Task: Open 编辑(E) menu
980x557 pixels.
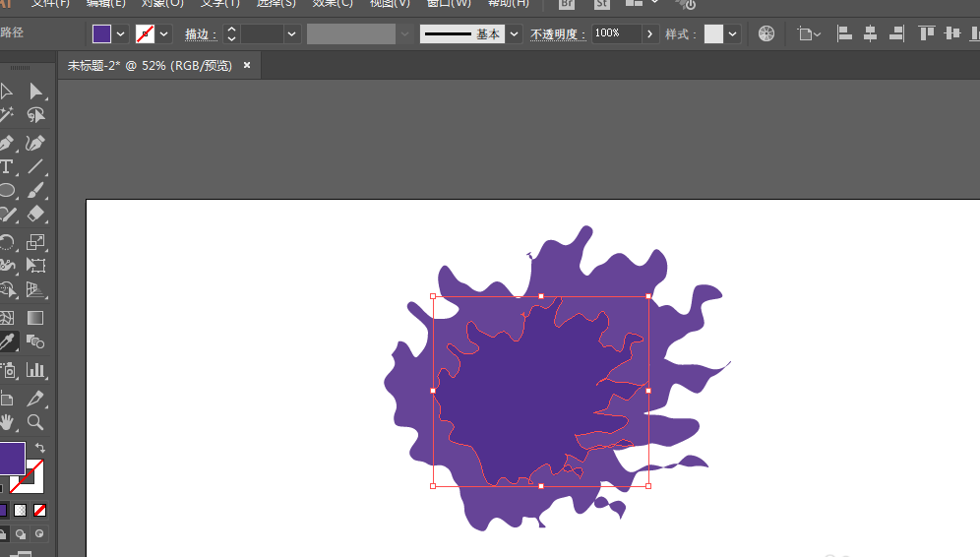Action: click(105, 4)
